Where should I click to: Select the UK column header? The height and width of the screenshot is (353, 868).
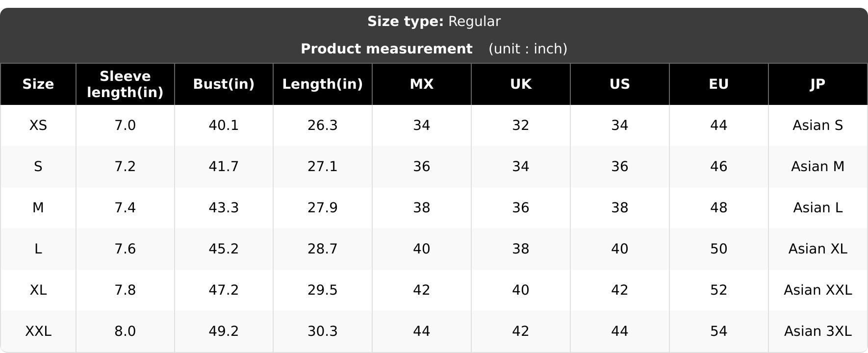(x=521, y=84)
